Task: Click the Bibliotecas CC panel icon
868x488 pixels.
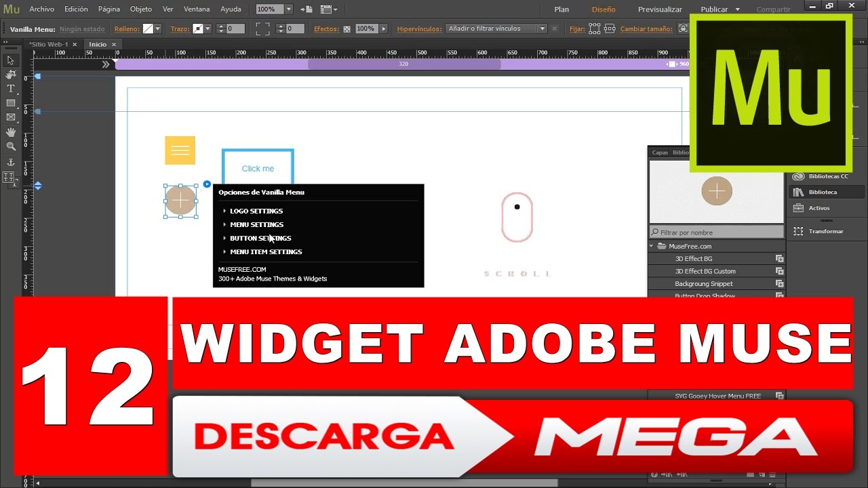Action: (x=799, y=176)
